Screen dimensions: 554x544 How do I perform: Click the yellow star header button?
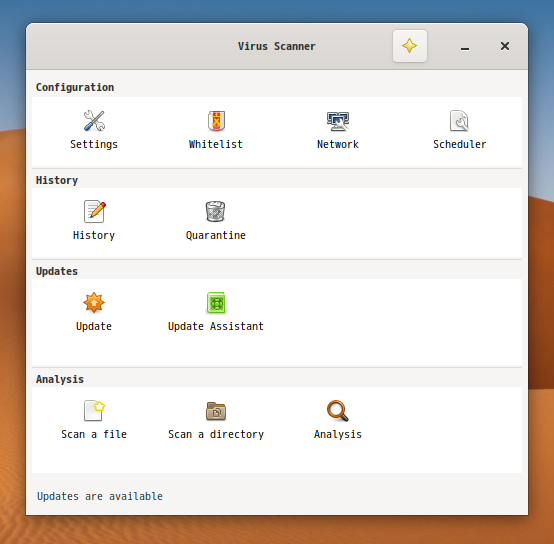click(410, 46)
